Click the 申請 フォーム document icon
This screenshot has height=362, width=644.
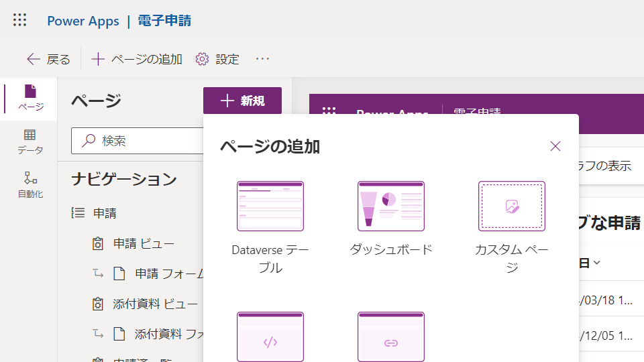coord(119,274)
